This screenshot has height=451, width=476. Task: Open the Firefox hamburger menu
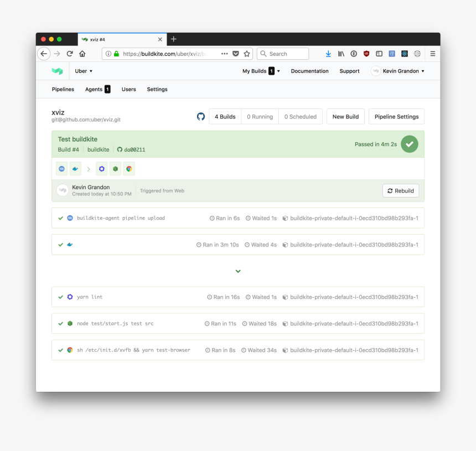coord(433,54)
